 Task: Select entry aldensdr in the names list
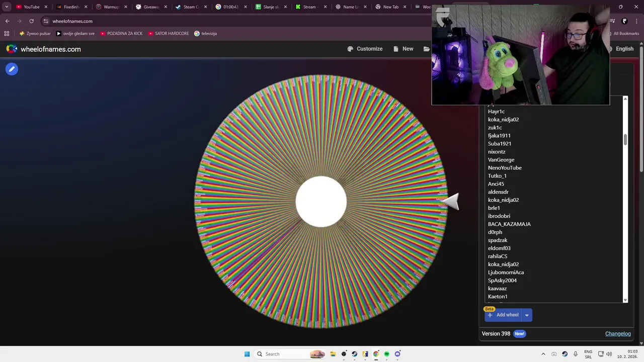pos(498,192)
